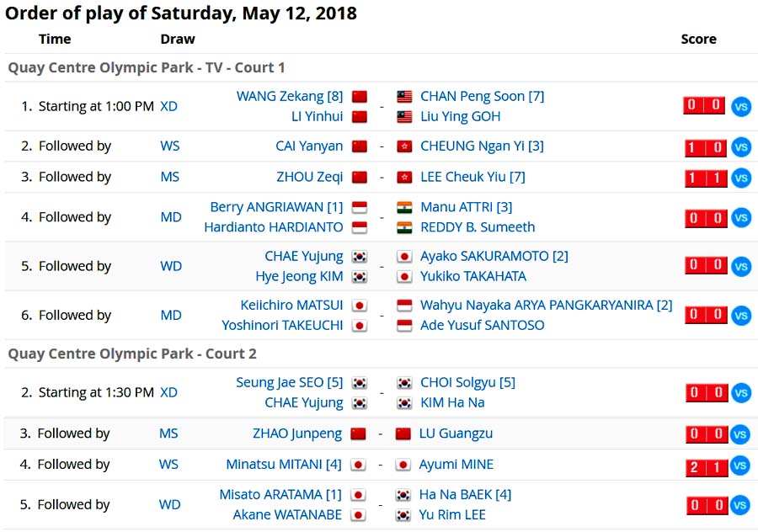Image resolution: width=758 pixels, height=532 pixels.
Task: Open VS icon for Keiichiro Matsui match
Action: click(x=740, y=316)
